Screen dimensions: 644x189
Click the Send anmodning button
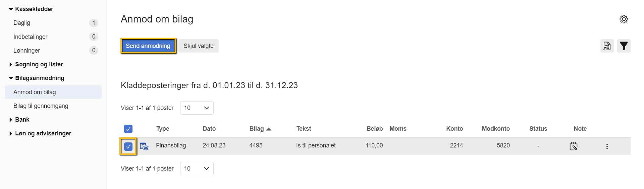[x=148, y=46]
